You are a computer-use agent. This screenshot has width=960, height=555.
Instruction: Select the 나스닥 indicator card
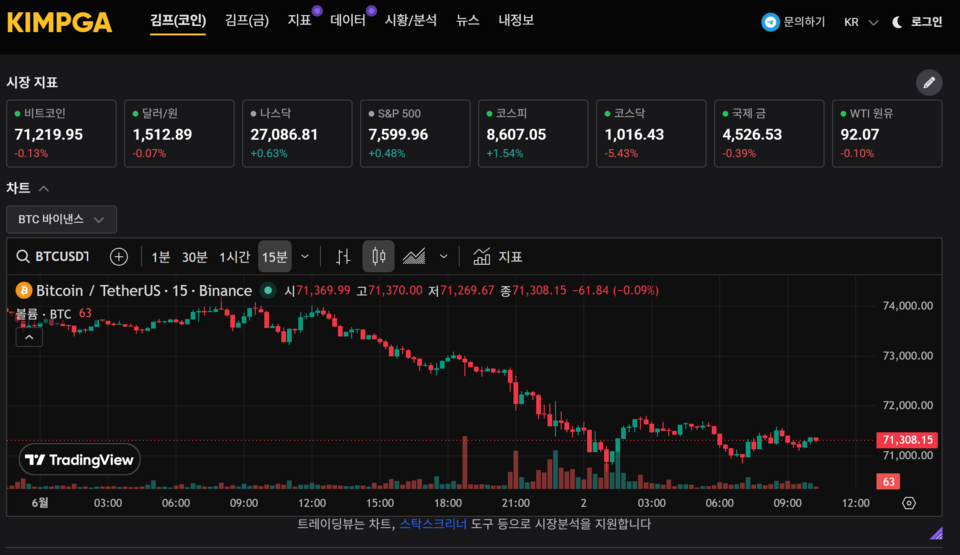297,134
